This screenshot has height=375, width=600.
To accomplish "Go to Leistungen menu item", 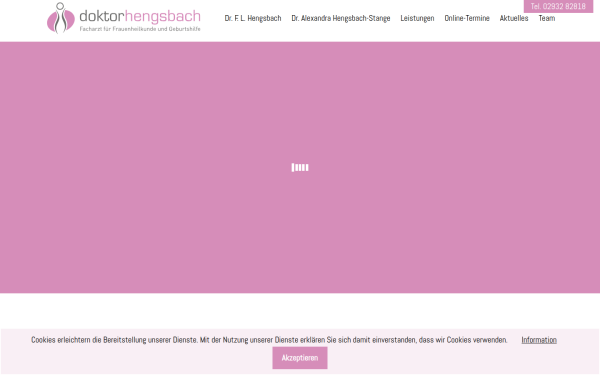I will pos(417,18).
